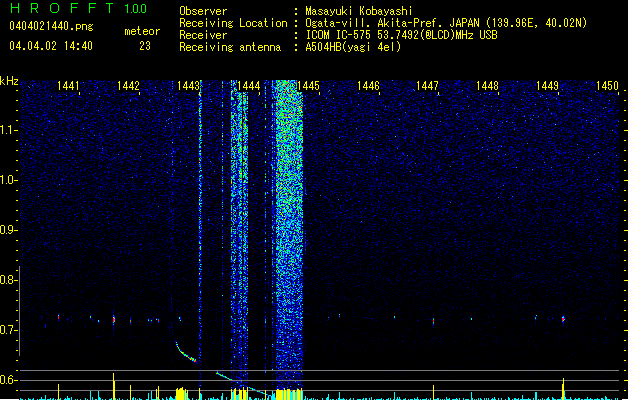Click the 1441 time axis marker
The height and width of the screenshot is (400, 629).
(x=68, y=85)
